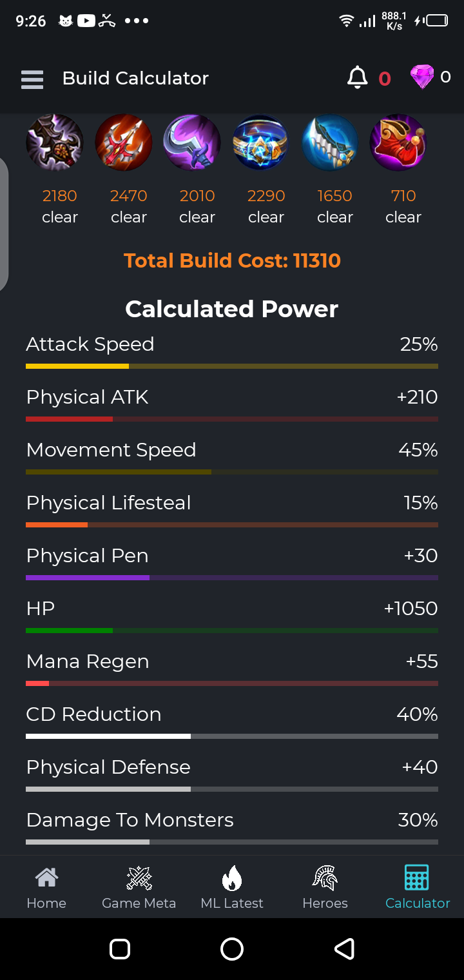Clear the 2180 cost item
This screenshot has height=980, width=464.
60,217
